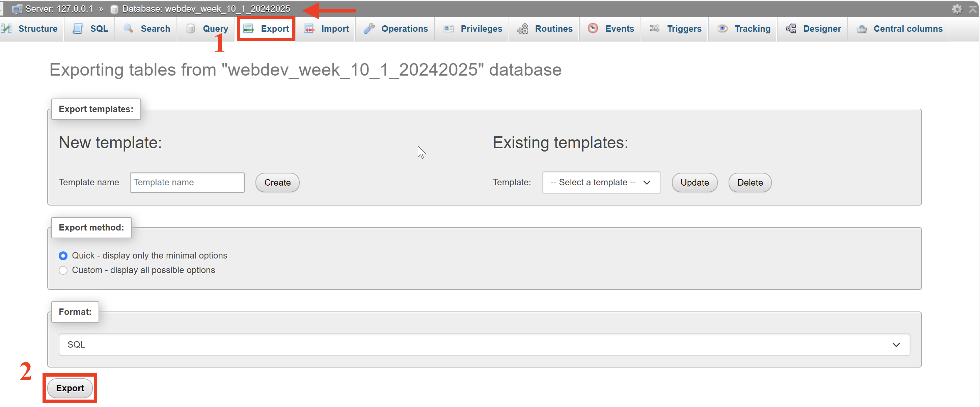Open the SQL format dropdown
980x407 pixels.
pos(484,345)
